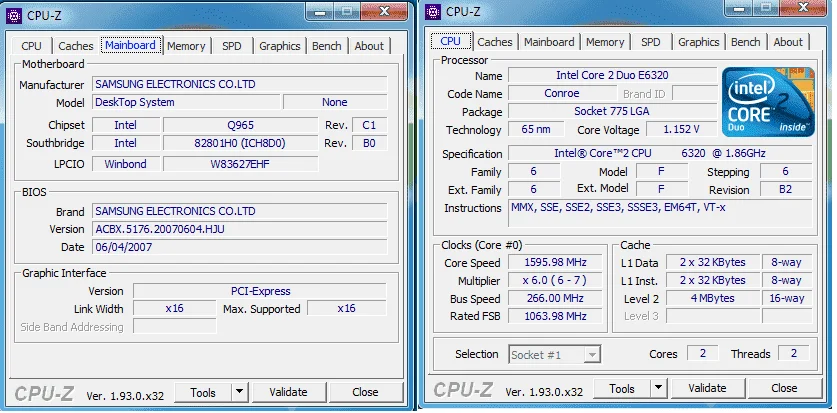The width and height of the screenshot is (837, 413).
Task: Click the Threads count field
Action: (794, 353)
